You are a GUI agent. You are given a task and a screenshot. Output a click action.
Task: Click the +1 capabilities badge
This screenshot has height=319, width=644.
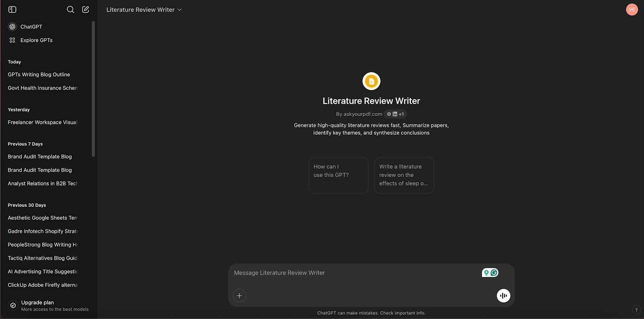(x=401, y=114)
